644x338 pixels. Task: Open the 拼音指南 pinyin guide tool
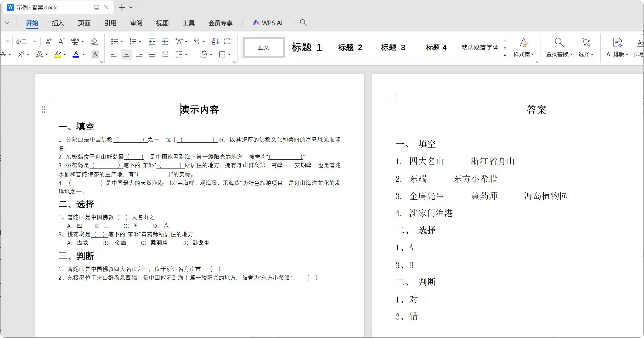point(75,42)
